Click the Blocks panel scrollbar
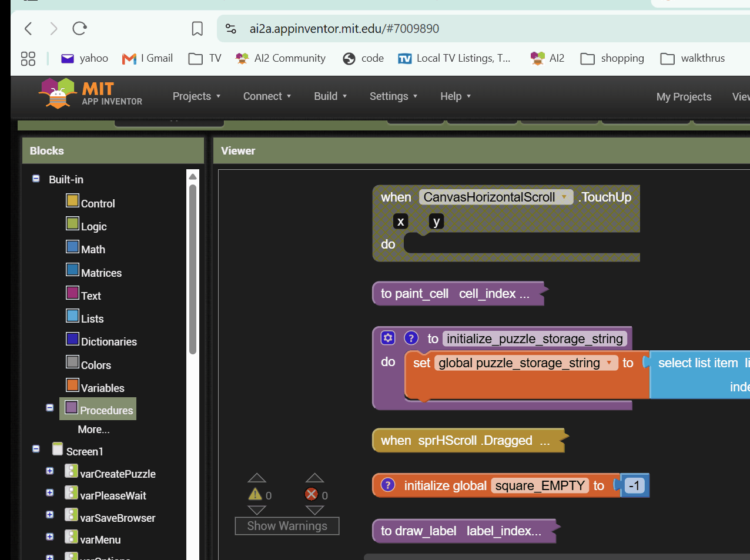This screenshot has width=750, height=560. click(192, 269)
